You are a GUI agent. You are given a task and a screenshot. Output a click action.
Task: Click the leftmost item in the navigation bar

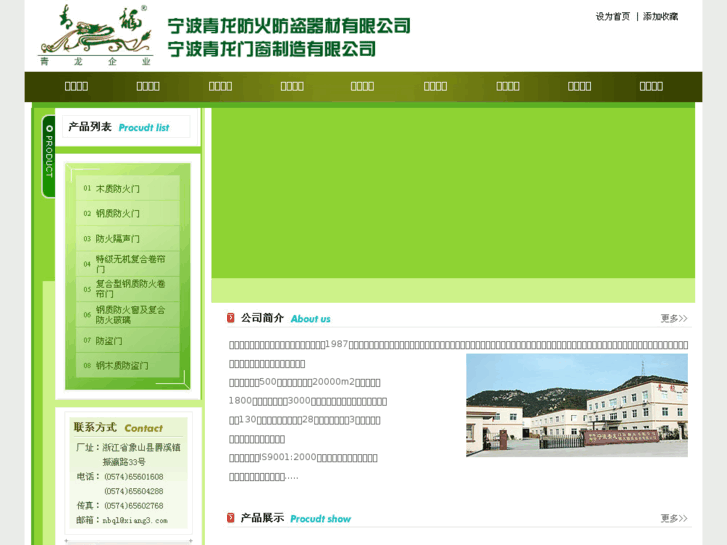pyautogui.click(x=77, y=86)
